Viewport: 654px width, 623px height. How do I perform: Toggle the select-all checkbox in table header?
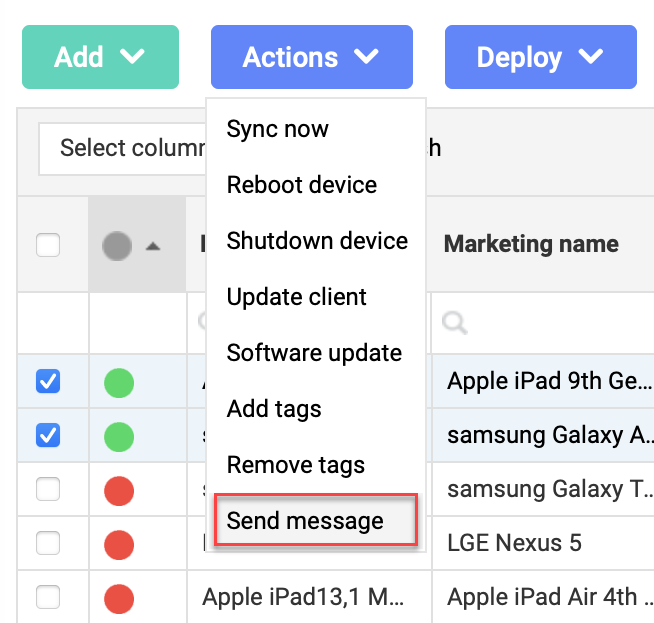[48, 245]
